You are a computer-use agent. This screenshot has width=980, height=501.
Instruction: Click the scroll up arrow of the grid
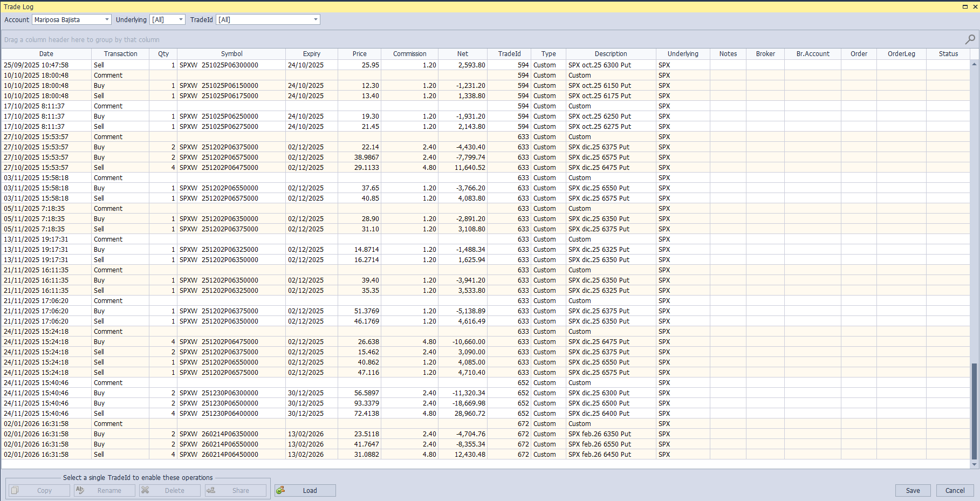(974, 64)
